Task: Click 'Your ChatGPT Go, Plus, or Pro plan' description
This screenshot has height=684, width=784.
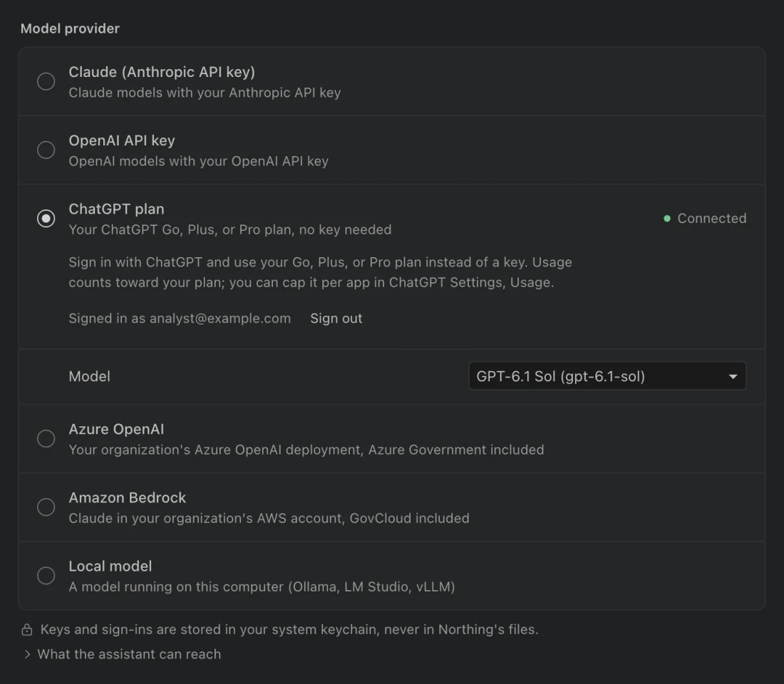Action: pyautogui.click(x=230, y=229)
